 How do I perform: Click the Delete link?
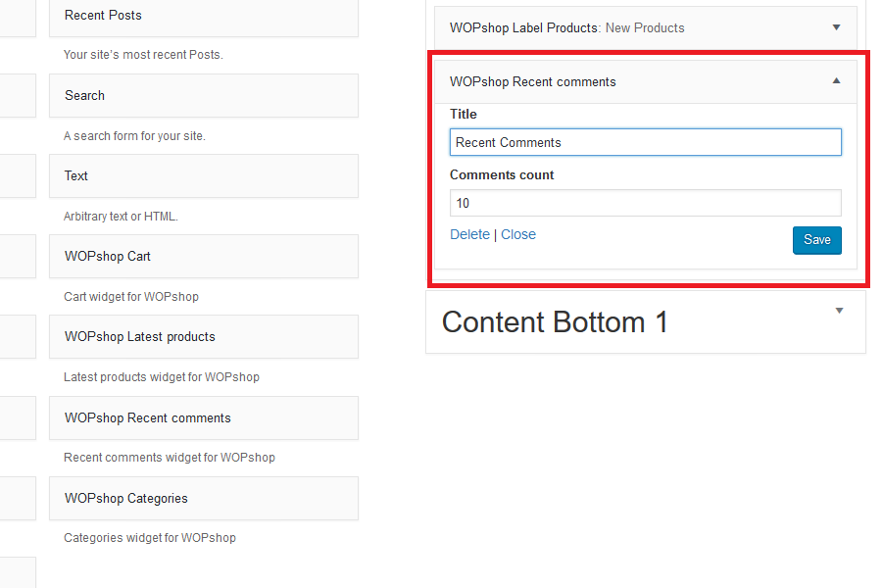(469, 234)
